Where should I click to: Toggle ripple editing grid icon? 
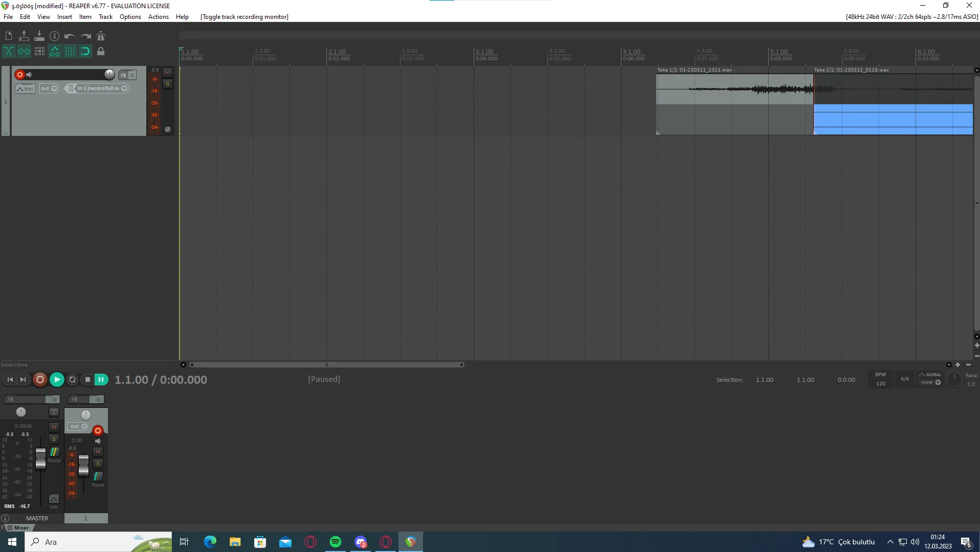tap(39, 51)
